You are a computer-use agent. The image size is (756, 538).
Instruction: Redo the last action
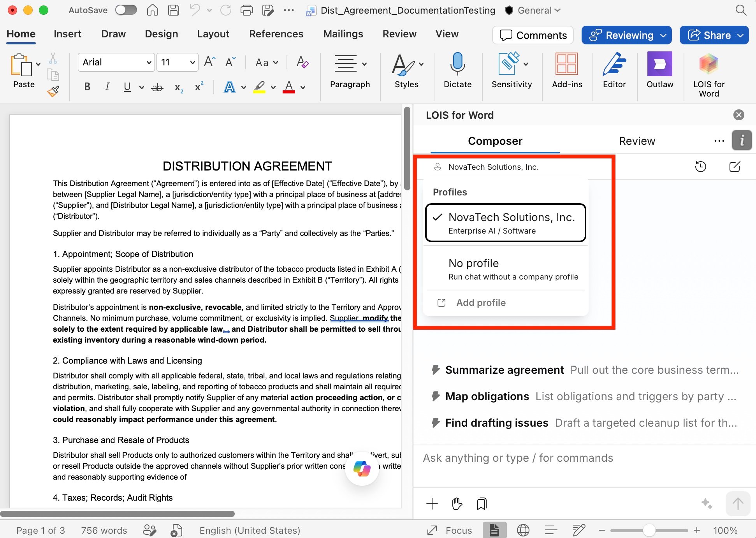226,10
